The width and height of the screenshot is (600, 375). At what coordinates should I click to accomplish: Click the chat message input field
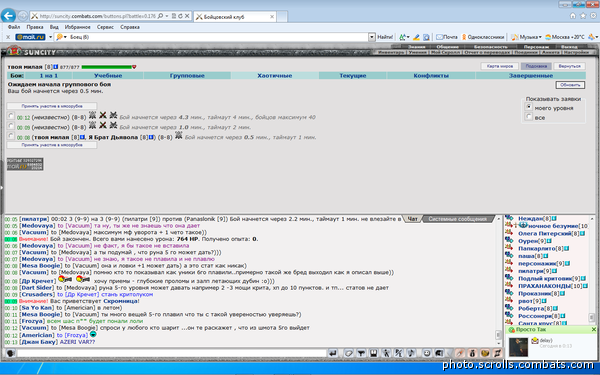tap(171, 353)
